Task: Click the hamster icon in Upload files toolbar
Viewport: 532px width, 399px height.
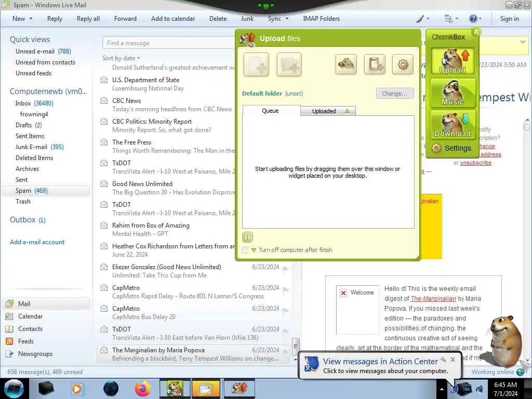Action: pos(346,64)
